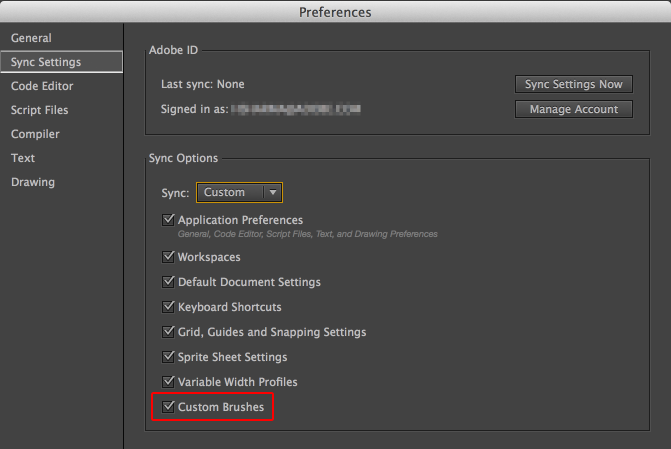Click the Manage Account button
The image size is (671, 449).
coord(573,109)
